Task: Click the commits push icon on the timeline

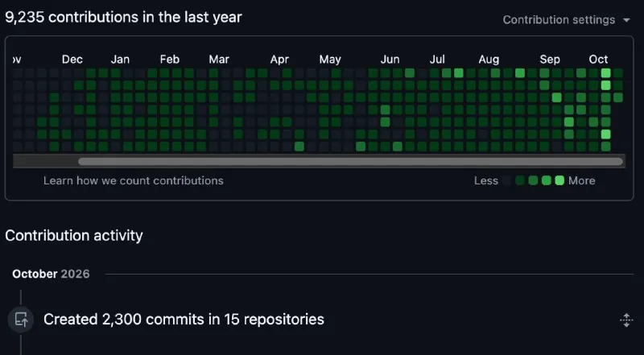Action: pyautogui.click(x=21, y=320)
